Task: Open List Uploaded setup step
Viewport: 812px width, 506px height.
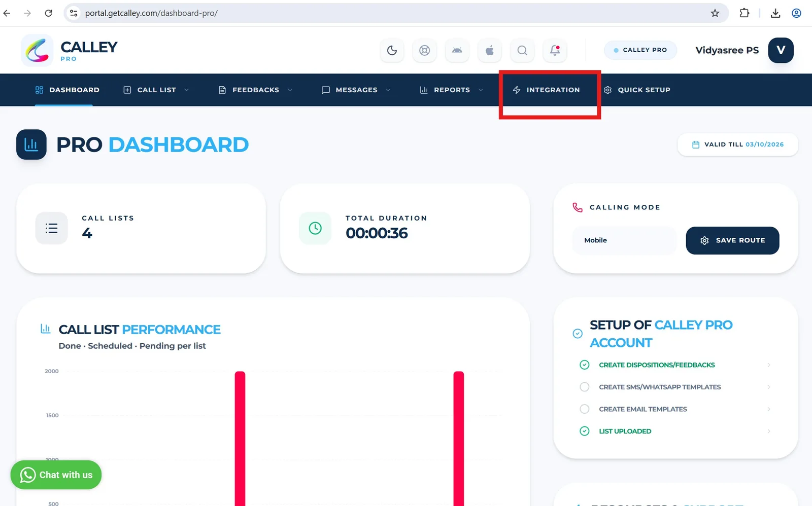Action: pyautogui.click(x=675, y=431)
